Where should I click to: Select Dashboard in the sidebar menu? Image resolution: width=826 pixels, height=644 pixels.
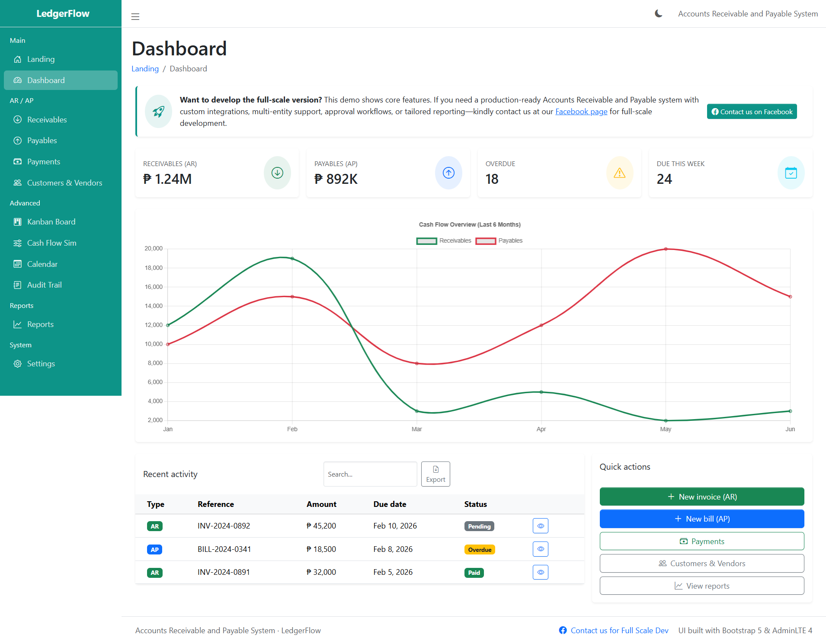[46, 80]
